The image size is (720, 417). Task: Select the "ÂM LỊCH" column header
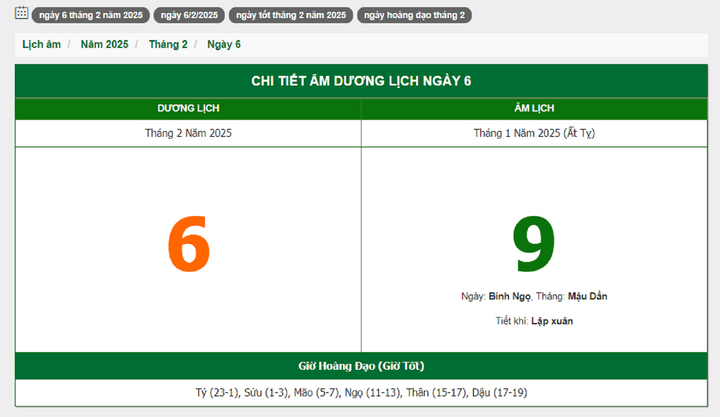coord(534,108)
